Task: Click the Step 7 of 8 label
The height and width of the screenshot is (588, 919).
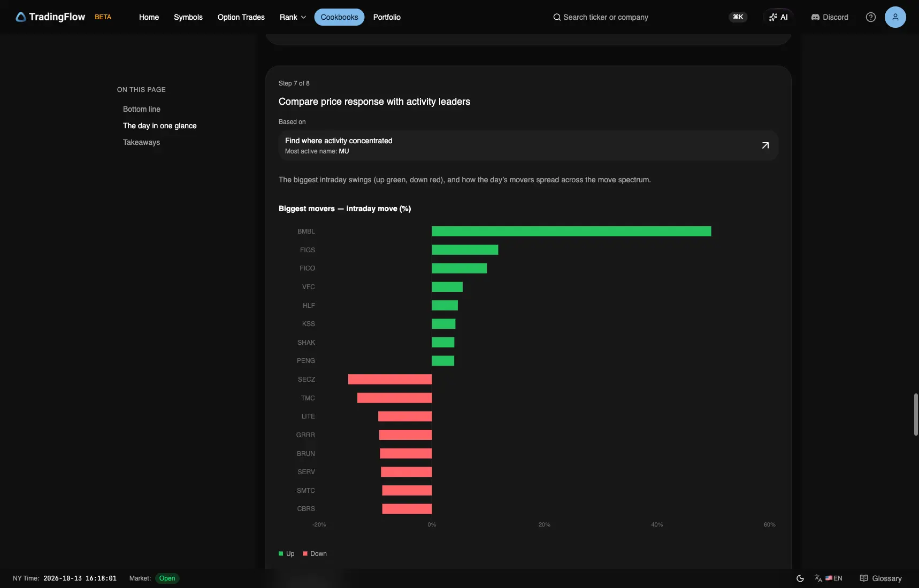Action: coord(294,83)
